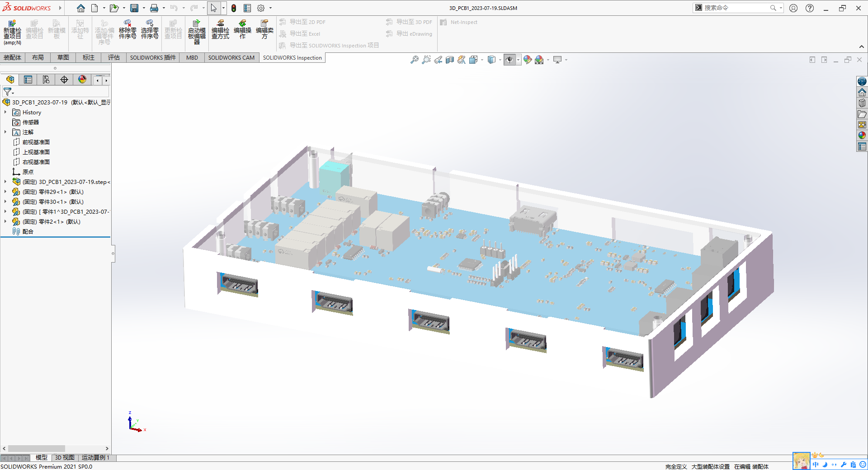Click the Net-Inspect button
The image size is (868, 470).
click(x=459, y=22)
